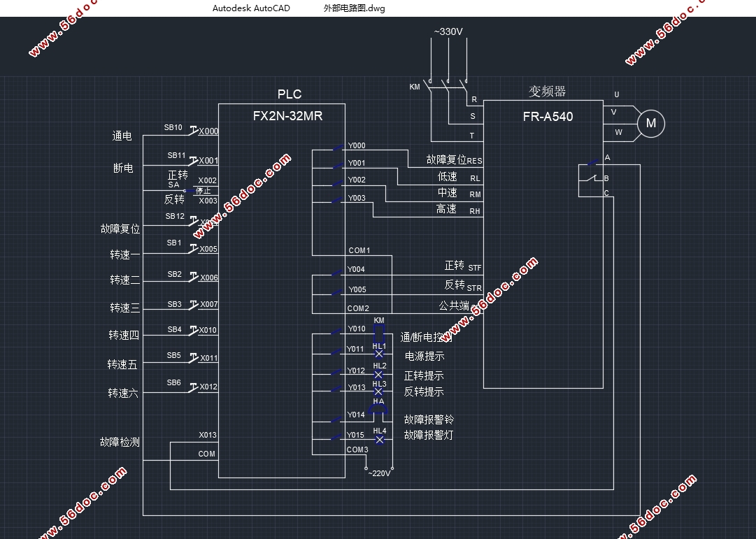This screenshot has height=539, width=756.
Task: Select the X013 input terminal text
Action: [208, 435]
